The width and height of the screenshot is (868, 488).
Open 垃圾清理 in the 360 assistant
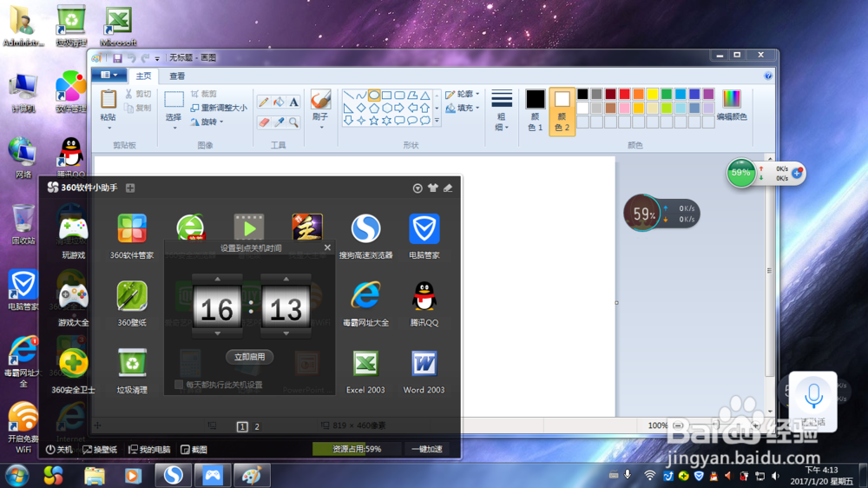point(132,371)
